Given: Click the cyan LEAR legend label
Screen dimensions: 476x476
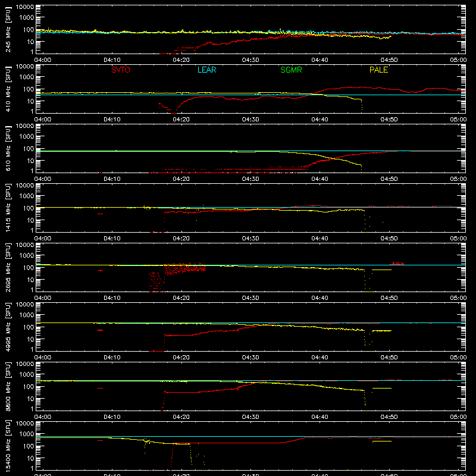Looking at the screenshot, I should click(206, 70).
